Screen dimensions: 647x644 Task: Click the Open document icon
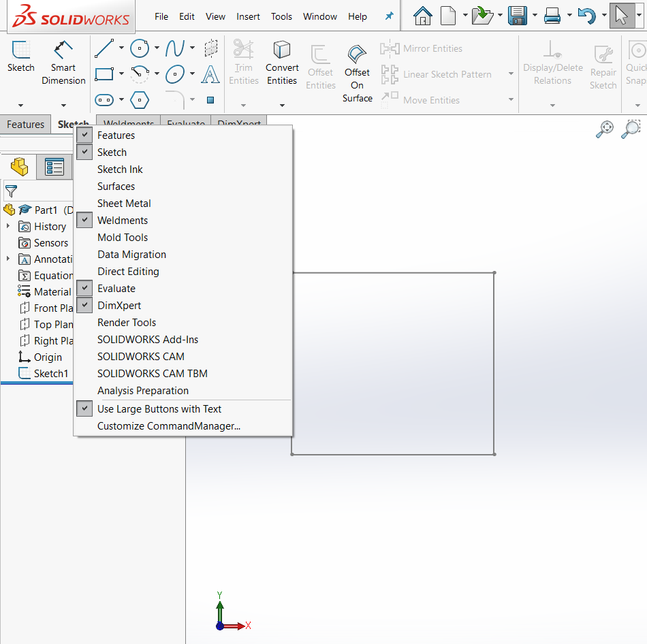point(482,16)
